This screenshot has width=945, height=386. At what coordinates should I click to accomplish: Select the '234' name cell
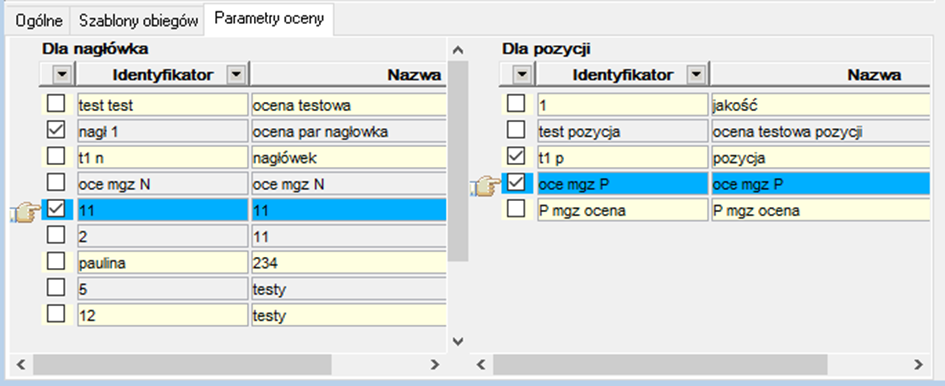(x=348, y=262)
